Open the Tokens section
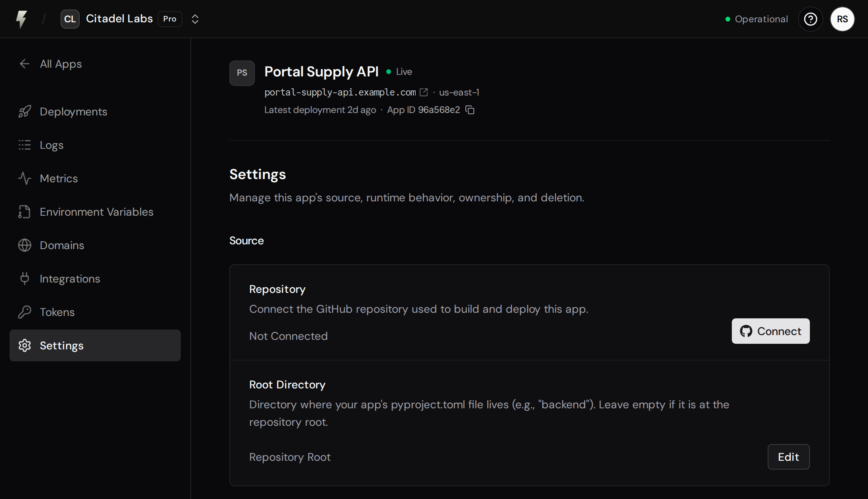This screenshot has height=499, width=868. click(95, 312)
